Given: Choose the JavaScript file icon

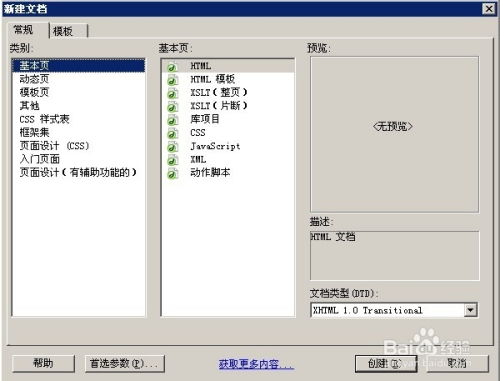Looking at the screenshot, I should click(x=172, y=147).
